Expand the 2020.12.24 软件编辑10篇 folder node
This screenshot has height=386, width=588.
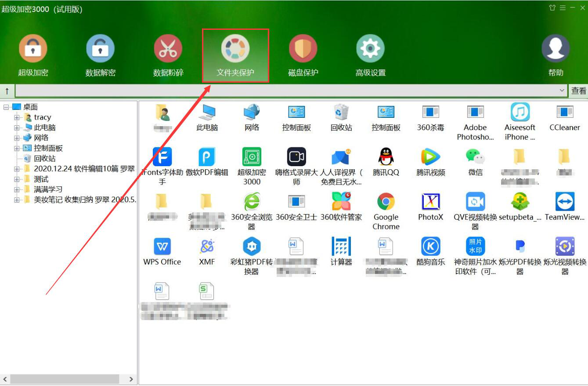click(x=17, y=169)
